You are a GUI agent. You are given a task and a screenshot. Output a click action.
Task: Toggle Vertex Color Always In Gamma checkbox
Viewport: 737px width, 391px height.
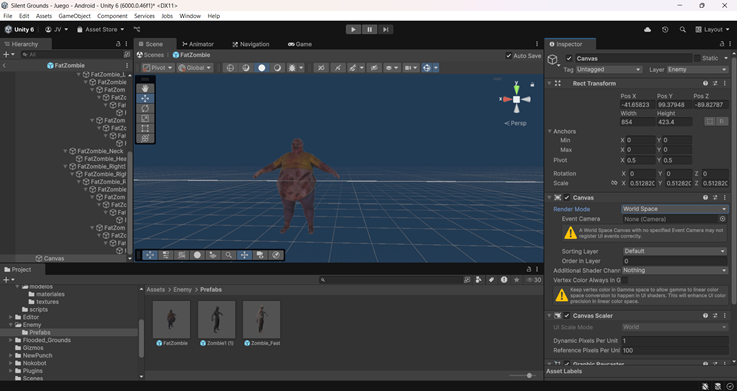(625, 280)
